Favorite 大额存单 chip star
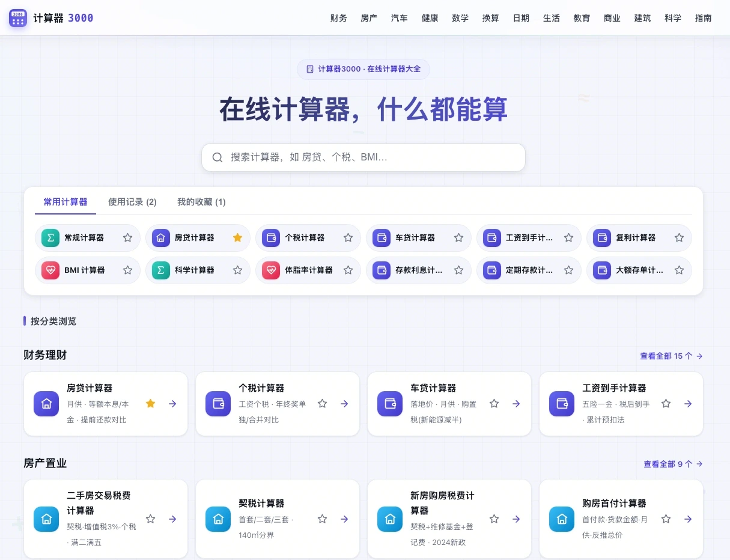The width and height of the screenshot is (730, 560). (679, 270)
